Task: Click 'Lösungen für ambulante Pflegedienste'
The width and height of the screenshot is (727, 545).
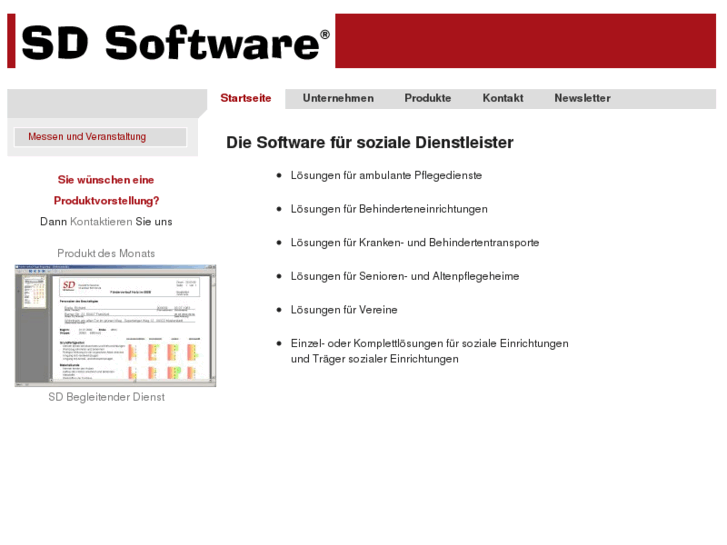Action: pos(386,175)
